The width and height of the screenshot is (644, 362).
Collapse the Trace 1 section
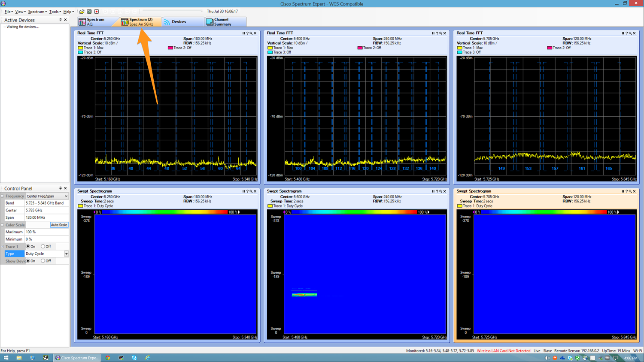click(2, 247)
